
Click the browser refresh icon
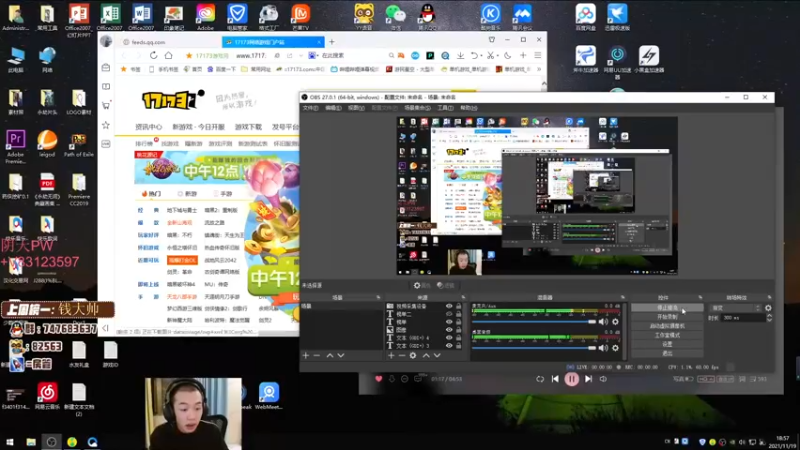coord(154,55)
